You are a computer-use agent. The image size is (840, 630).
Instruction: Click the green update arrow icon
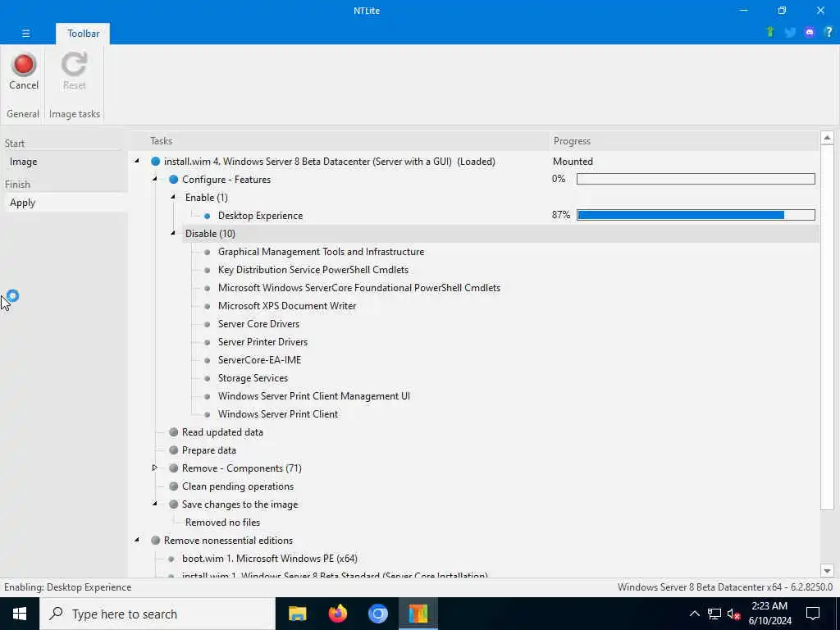pyautogui.click(x=770, y=32)
